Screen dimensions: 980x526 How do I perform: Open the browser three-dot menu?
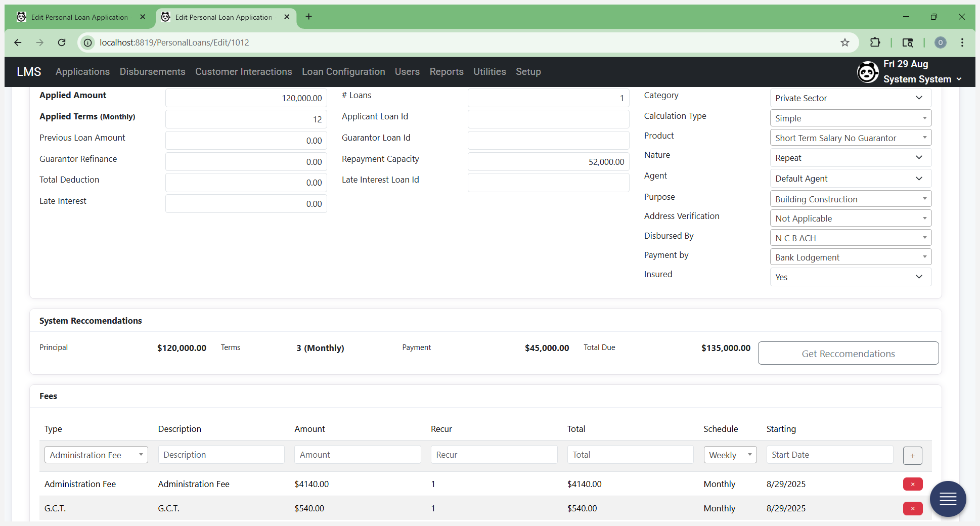pyautogui.click(x=962, y=42)
